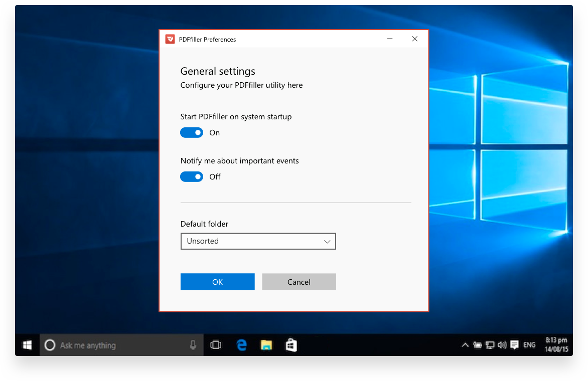The width and height of the screenshot is (588, 381).
Task: Open the Windows Start menu
Action: click(x=28, y=345)
